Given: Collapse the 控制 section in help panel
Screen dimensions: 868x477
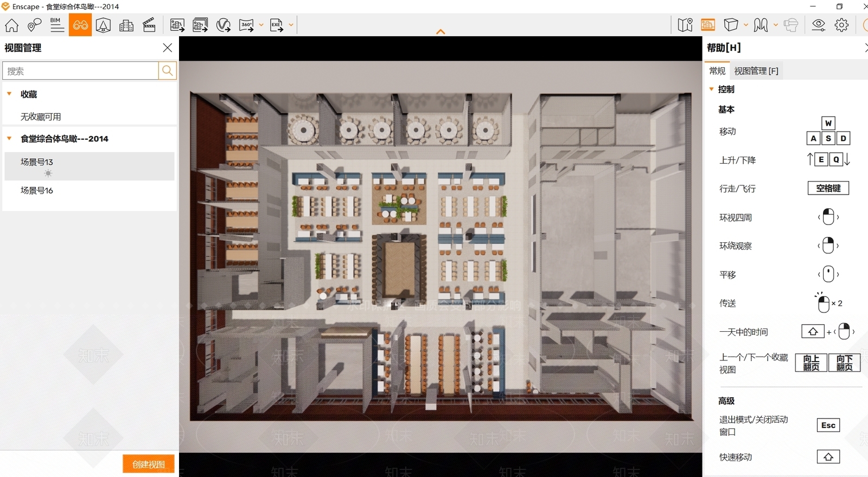Looking at the screenshot, I should (x=711, y=89).
